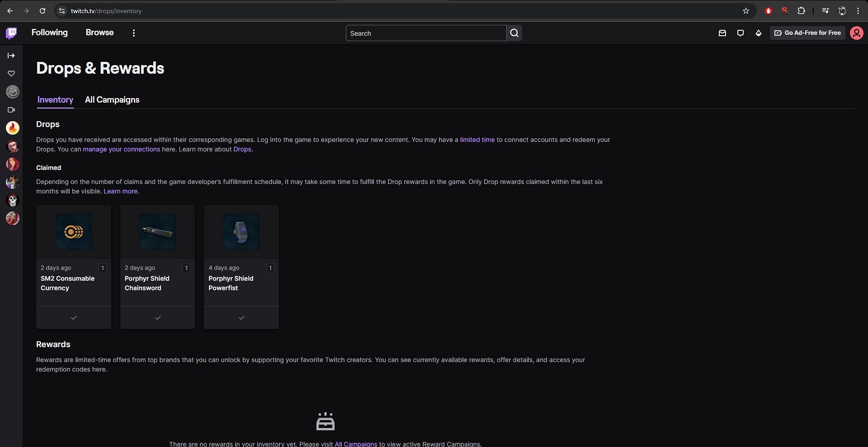Click the Twitch logo home icon
Image resolution: width=868 pixels, height=447 pixels.
(x=11, y=33)
